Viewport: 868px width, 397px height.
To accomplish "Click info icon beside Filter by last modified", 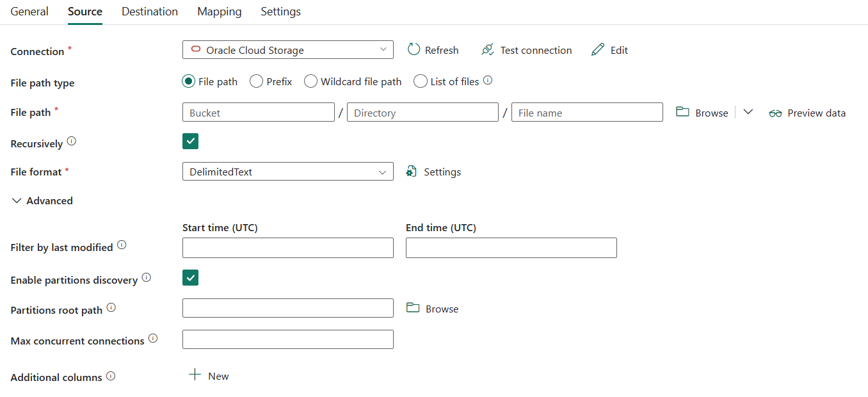I will click(x=122, y=245).
